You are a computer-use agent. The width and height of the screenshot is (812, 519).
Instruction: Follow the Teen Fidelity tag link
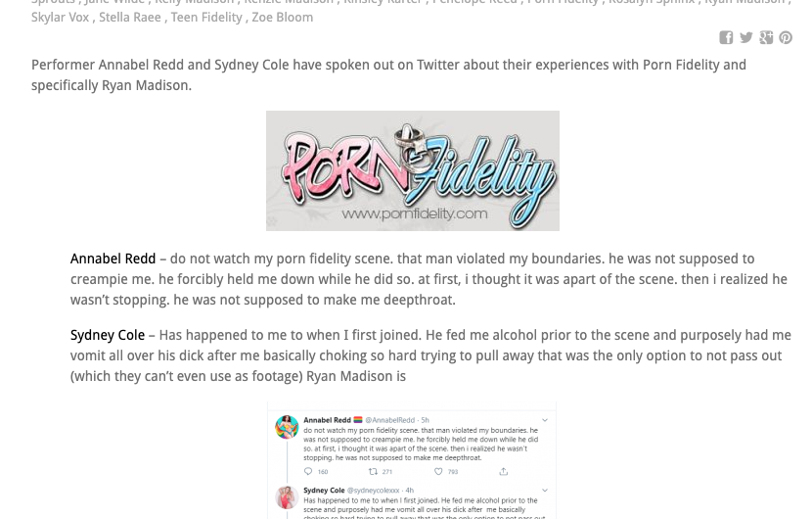206,17
